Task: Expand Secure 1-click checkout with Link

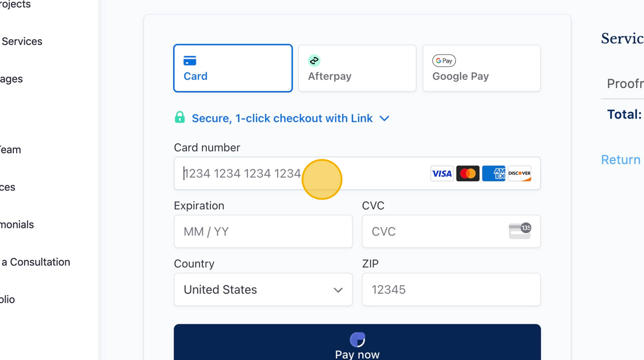Action: (282, 118)
